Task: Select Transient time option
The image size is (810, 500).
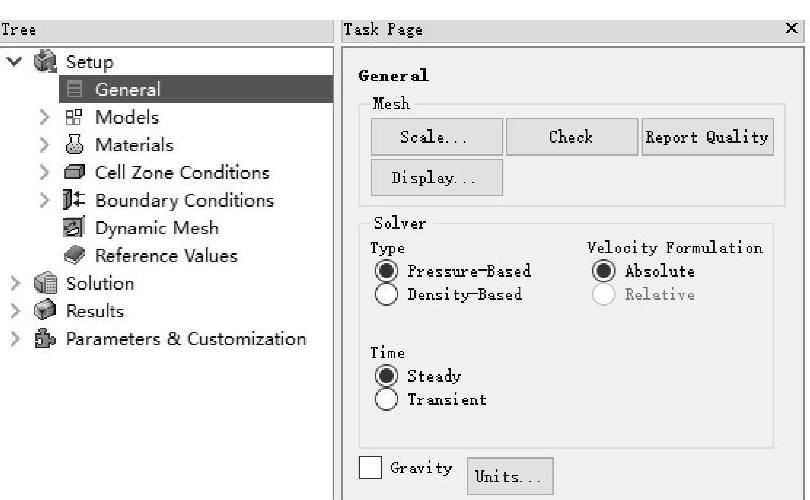Action: [386, 400]
